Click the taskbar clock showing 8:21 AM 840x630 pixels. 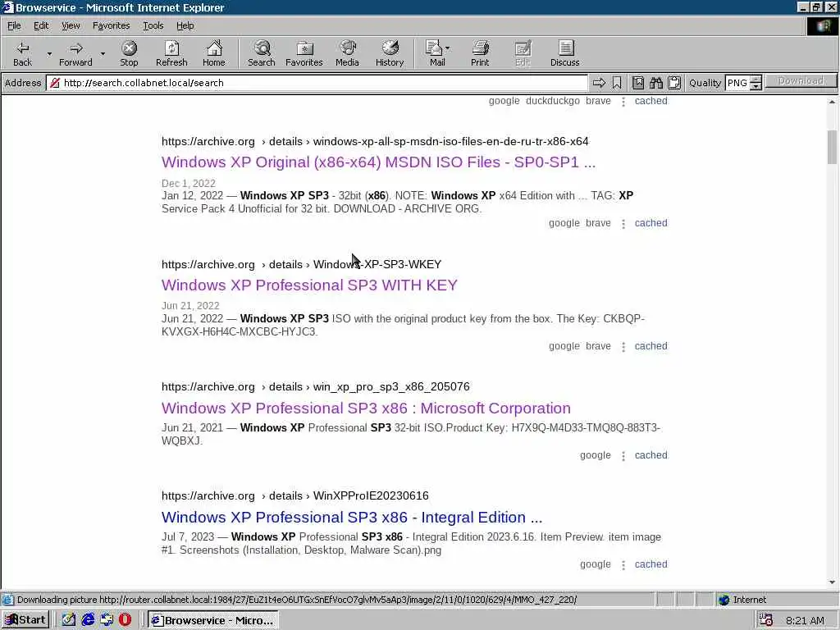pos(805,620)
